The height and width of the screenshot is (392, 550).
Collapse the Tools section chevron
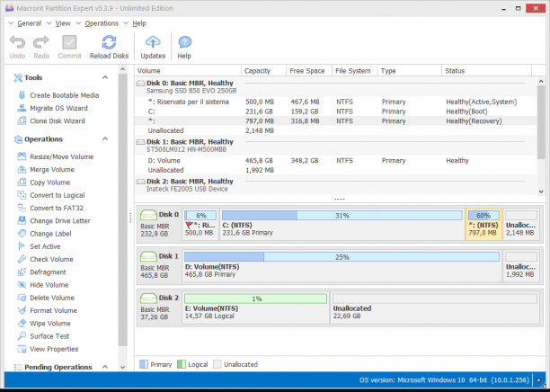[x=105, y=77]
